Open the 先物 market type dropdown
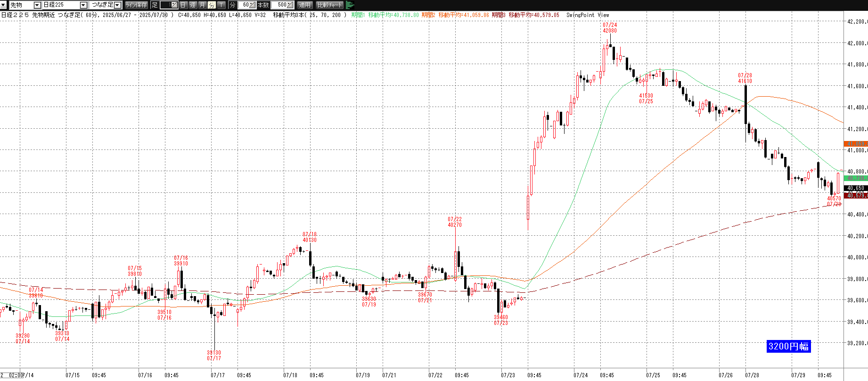The image size is (868, 381). click(x=37, y=5)
